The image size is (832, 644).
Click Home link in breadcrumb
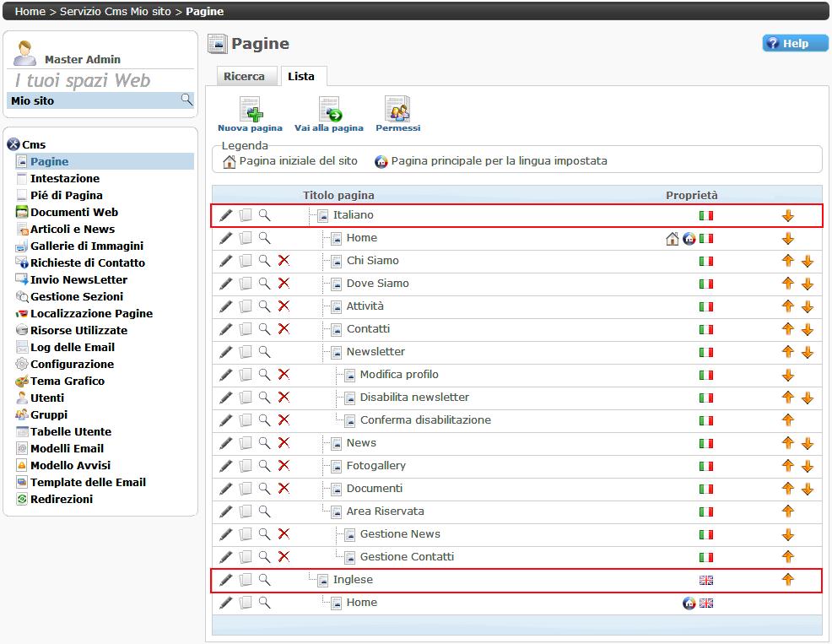coord(30,12)
